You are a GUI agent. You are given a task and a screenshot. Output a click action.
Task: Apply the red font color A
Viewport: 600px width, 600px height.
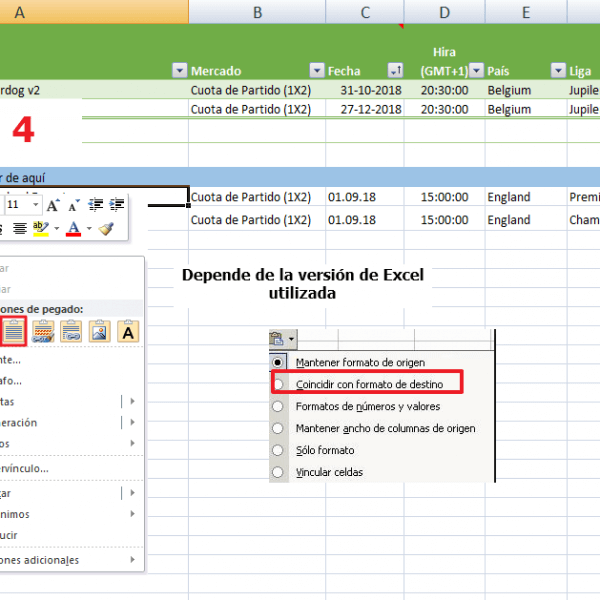73,228
